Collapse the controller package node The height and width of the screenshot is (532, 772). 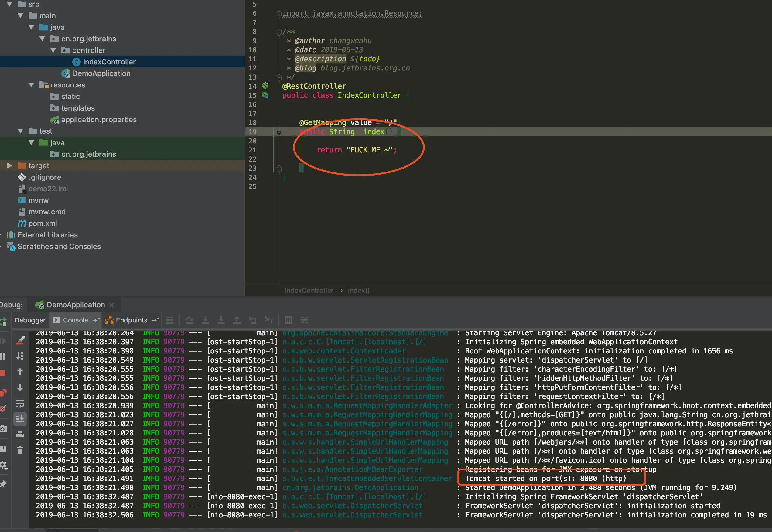pos(53,50)
